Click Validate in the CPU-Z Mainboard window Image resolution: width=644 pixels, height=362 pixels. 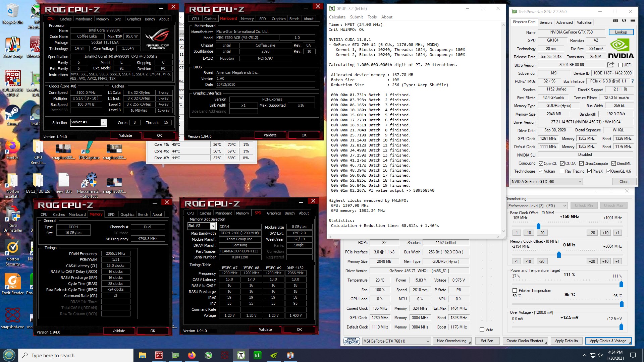270,135
